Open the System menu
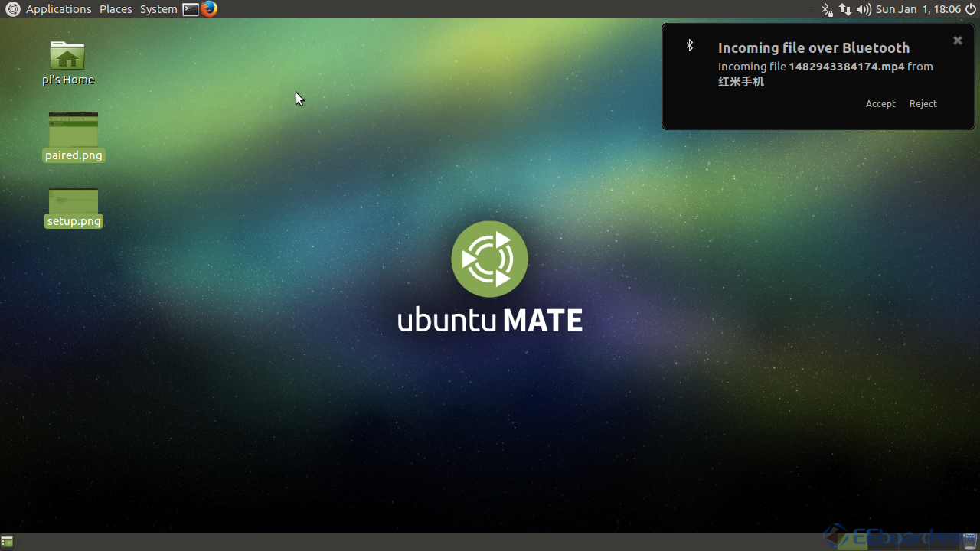The height and width of the screenshot is (551, 980). (x=158, y=9)
